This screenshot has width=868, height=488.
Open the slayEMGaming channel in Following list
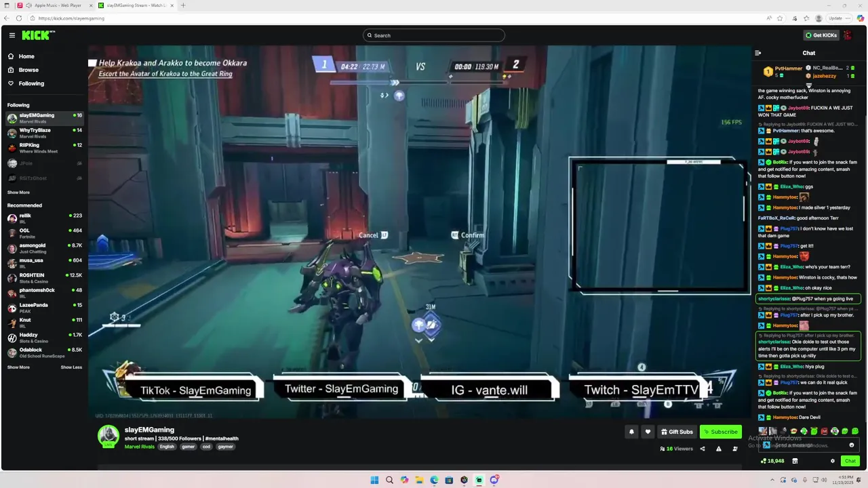tap(44, 118)
